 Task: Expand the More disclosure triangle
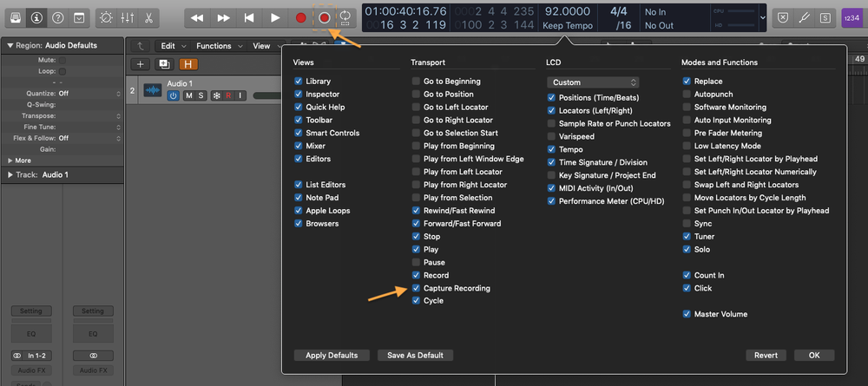click(x=10, y=160)
